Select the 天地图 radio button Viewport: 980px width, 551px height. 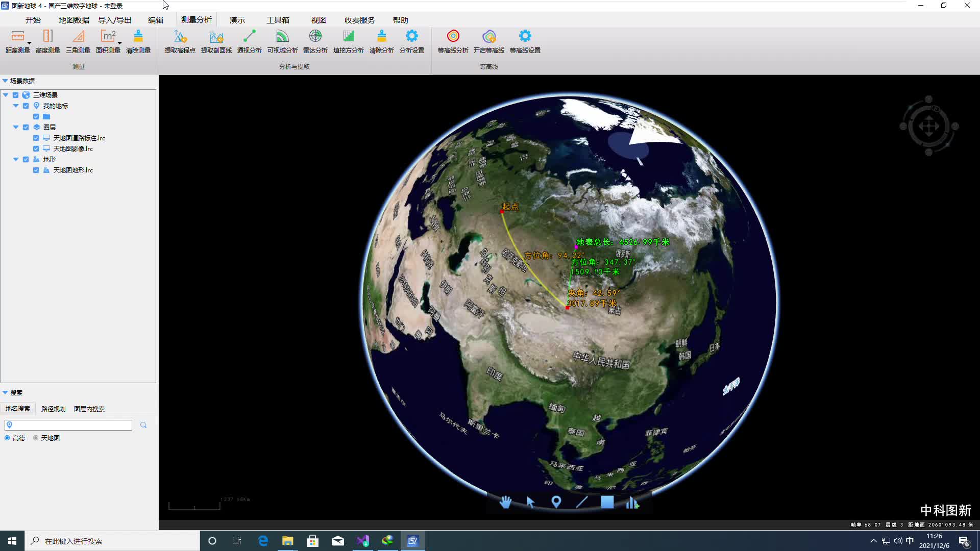coord(36,438)
